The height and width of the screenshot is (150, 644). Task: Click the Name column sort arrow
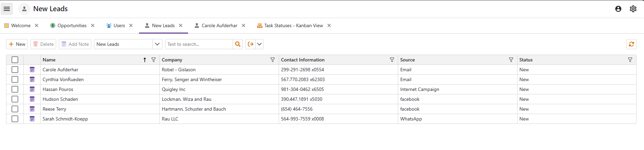point(145,60)
